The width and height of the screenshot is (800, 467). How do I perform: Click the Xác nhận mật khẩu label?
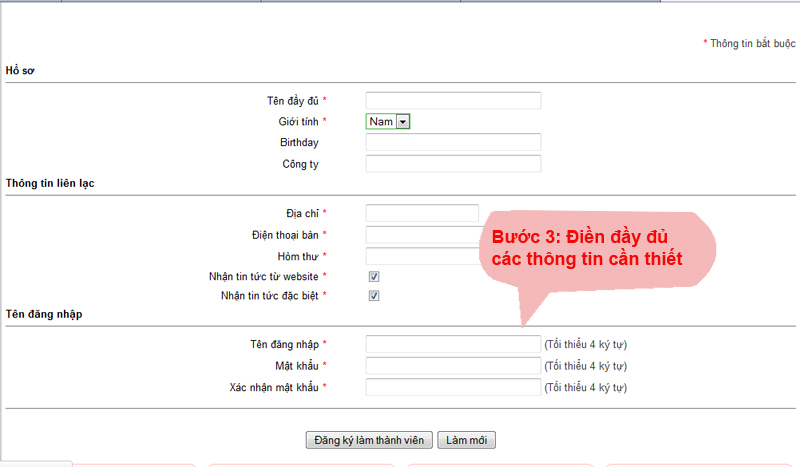point(274,387)
